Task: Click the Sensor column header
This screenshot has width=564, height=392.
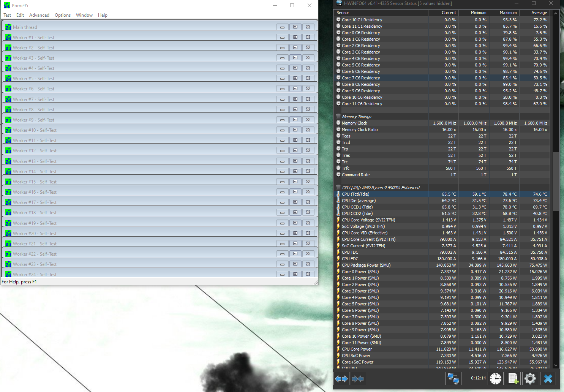Action: click(x=381, y=13)
